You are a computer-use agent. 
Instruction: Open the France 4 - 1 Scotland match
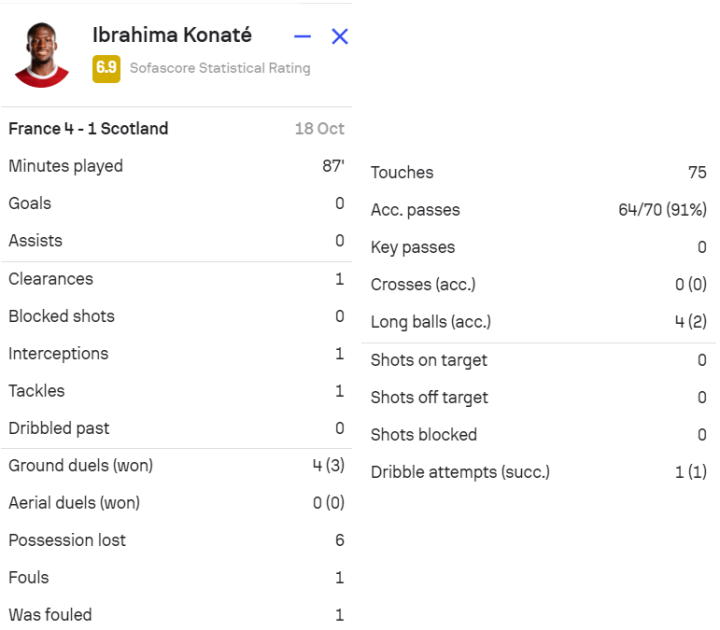(89, 129)
